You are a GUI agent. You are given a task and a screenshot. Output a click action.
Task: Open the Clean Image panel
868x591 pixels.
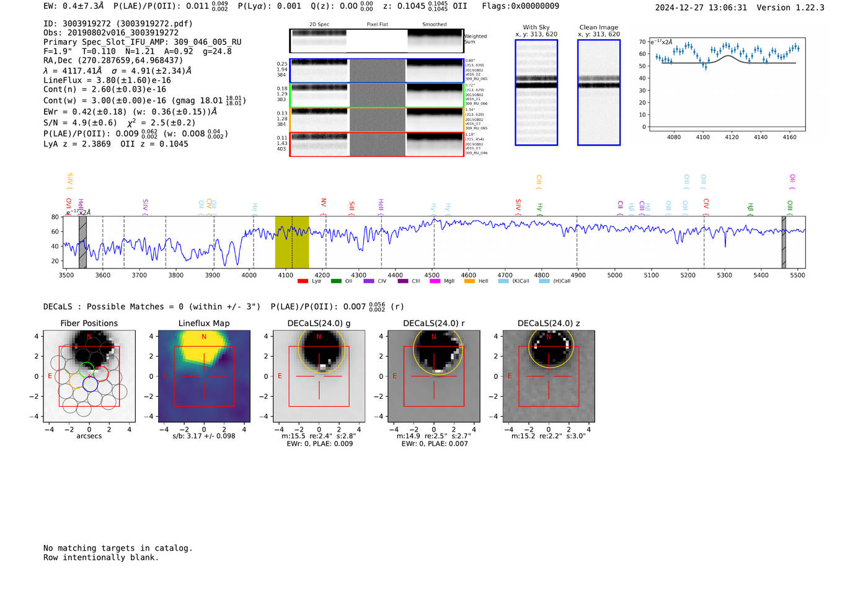tap(599, 92)
